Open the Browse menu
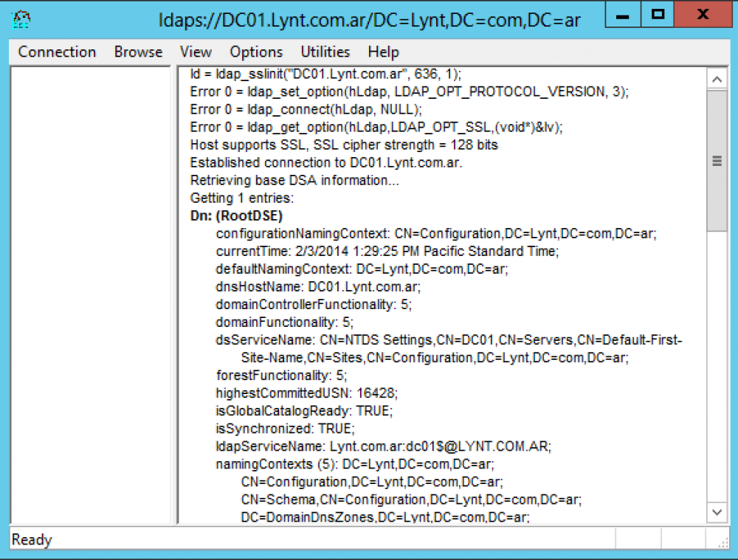The height and width of the screenshot is (560, 738). pos(138,52)
